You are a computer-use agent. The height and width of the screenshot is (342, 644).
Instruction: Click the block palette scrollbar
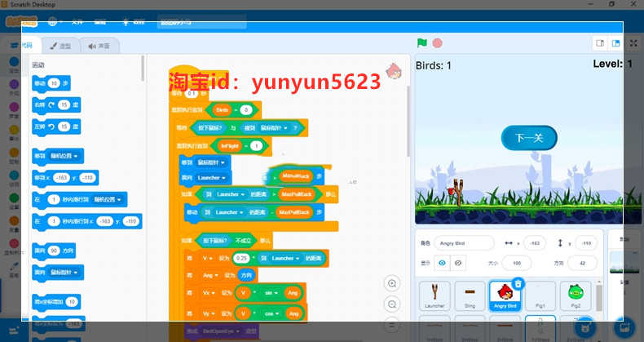(143, 69)
